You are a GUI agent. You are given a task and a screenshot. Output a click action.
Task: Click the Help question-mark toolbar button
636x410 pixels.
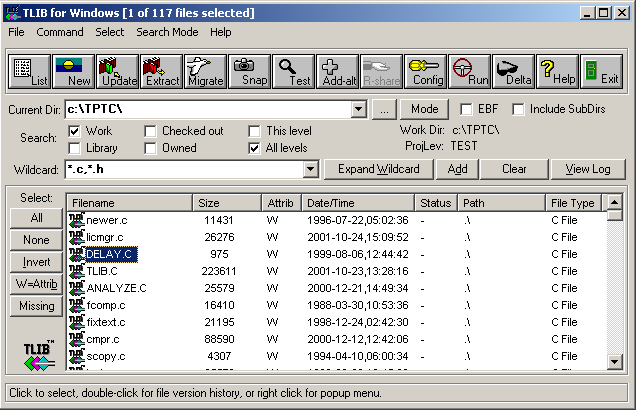pyautogui.click(x=558, y=72)
